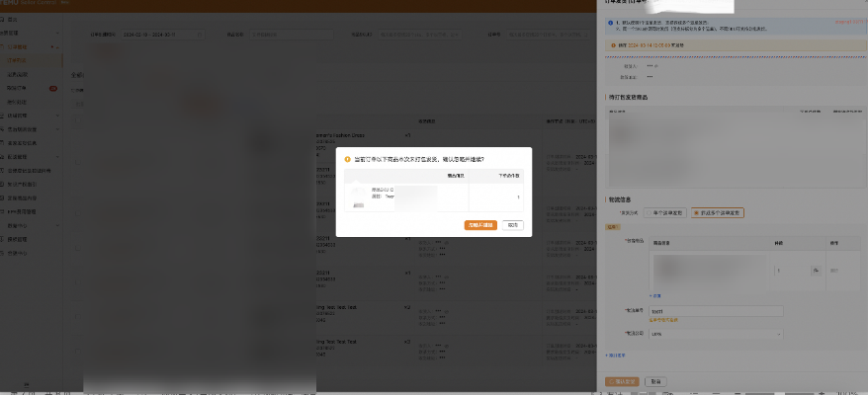Click the blue add-item link below the package table

click(655, 294)
